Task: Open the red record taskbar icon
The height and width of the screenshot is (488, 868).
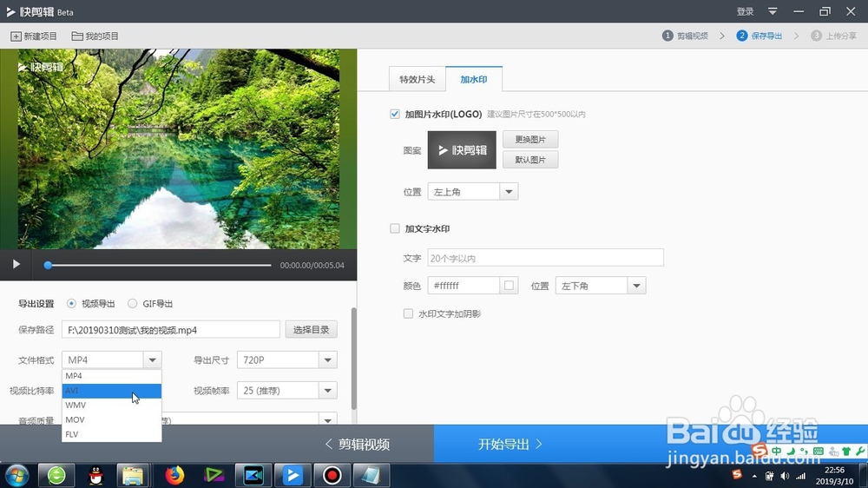Action: [x=332, y=475]
